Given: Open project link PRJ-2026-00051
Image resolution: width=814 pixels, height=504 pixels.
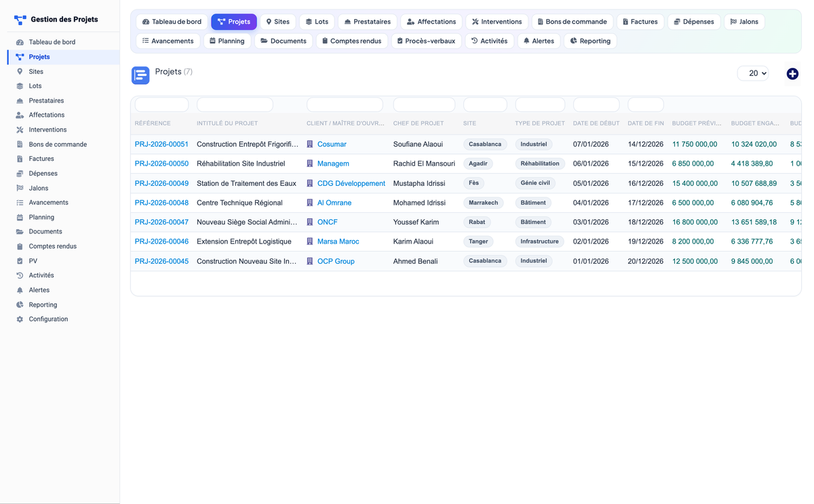Looking at the screenshot, I should pyautogui.click(x=161, y=144).
